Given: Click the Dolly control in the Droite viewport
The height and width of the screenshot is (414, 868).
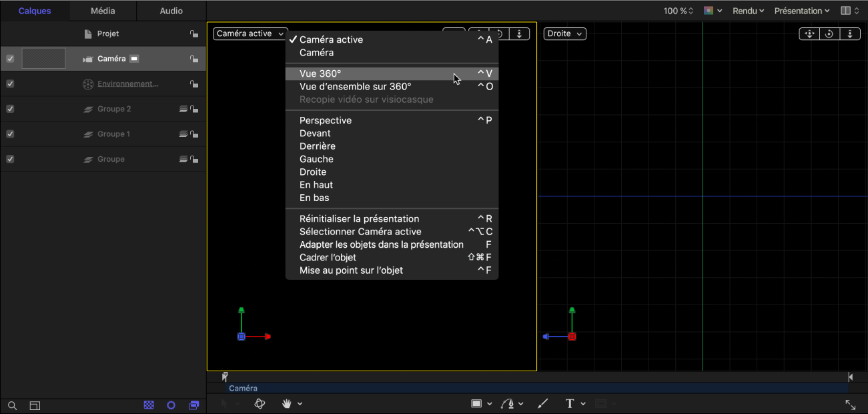Looking at the screenshot, I should (x=849, y=33).
